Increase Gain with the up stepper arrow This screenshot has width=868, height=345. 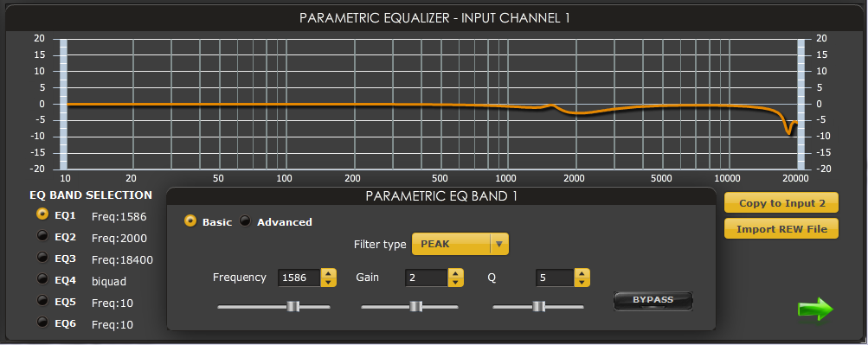[x=455, y=273]
